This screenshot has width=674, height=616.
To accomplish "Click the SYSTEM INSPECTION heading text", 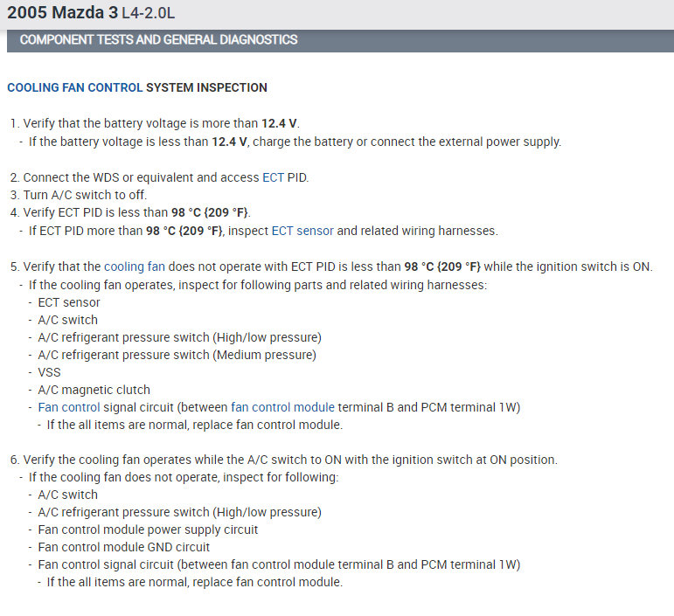I will 206,87.
